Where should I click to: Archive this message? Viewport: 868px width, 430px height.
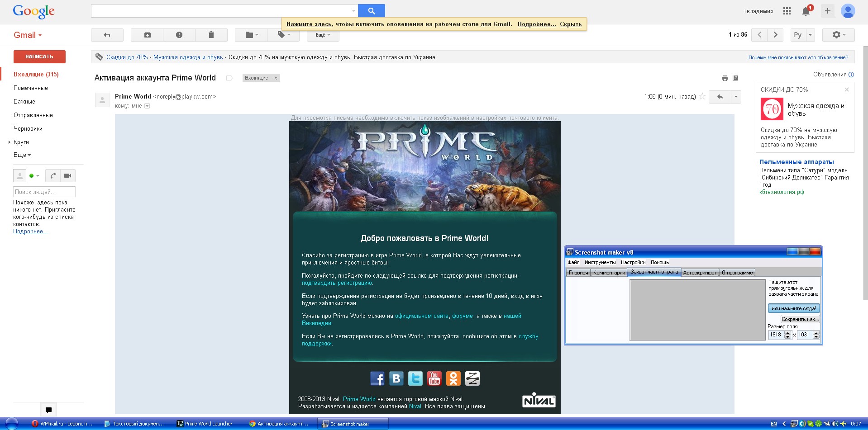click(x=147, y=35)
